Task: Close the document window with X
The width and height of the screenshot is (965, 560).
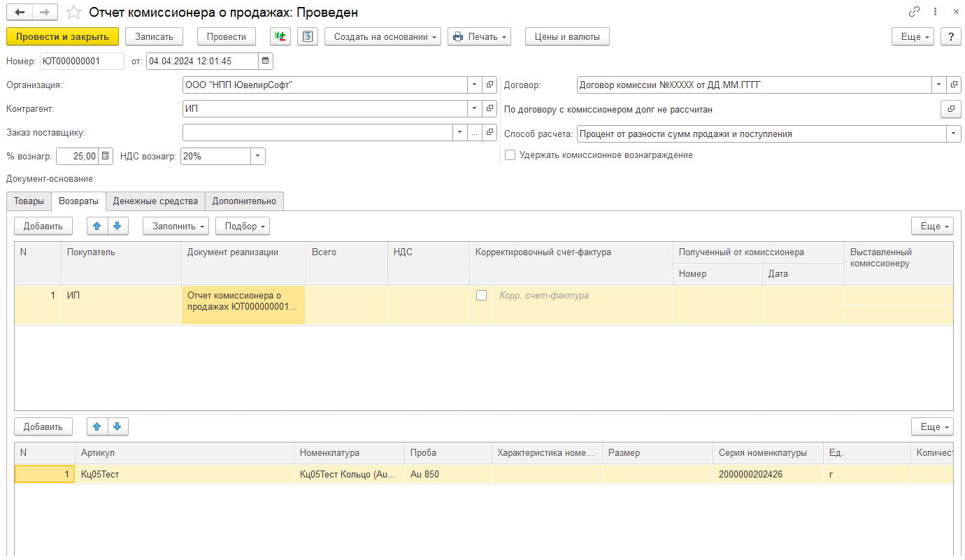Action: 955,12
